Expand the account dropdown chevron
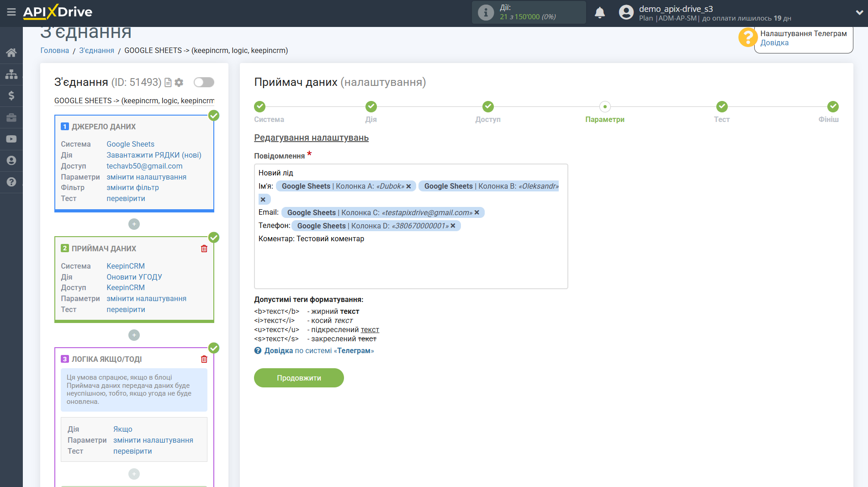Viewport: 868px width, 487px height. pyautogui.click(x=859, y=12)
